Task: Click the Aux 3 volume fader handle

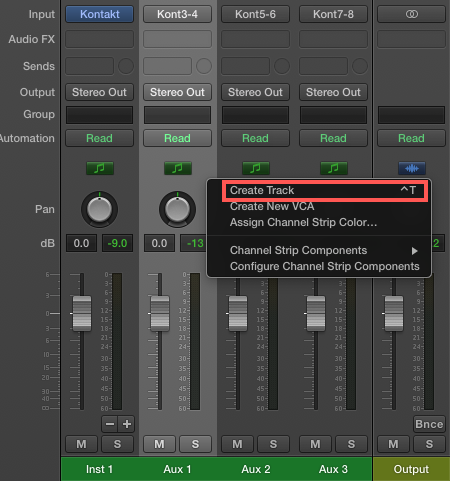Action: [316, 313]
